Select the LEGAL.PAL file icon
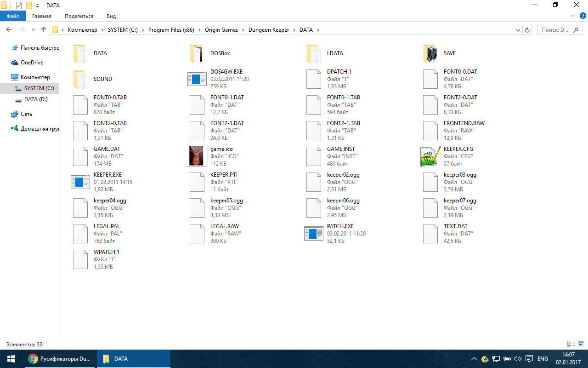 pyautogui.click(x=80, y=234)
